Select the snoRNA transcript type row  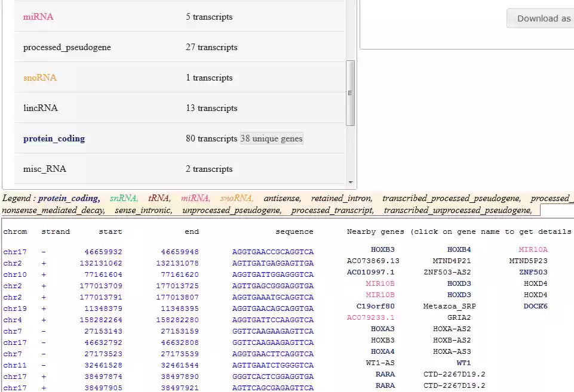pyautogui.click(x=179, y=78)
